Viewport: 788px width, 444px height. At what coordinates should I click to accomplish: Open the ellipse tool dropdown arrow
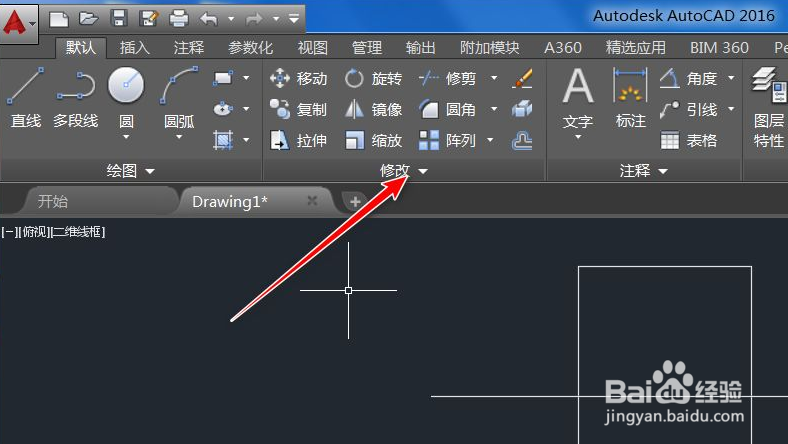[x=246, y=109]
